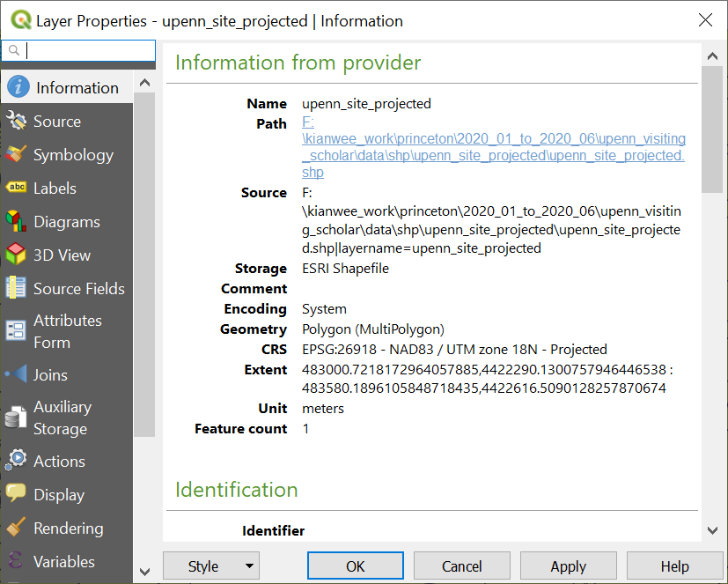Click the Apply button
This screenshot has height=584, width=728.
pos(568,566)
